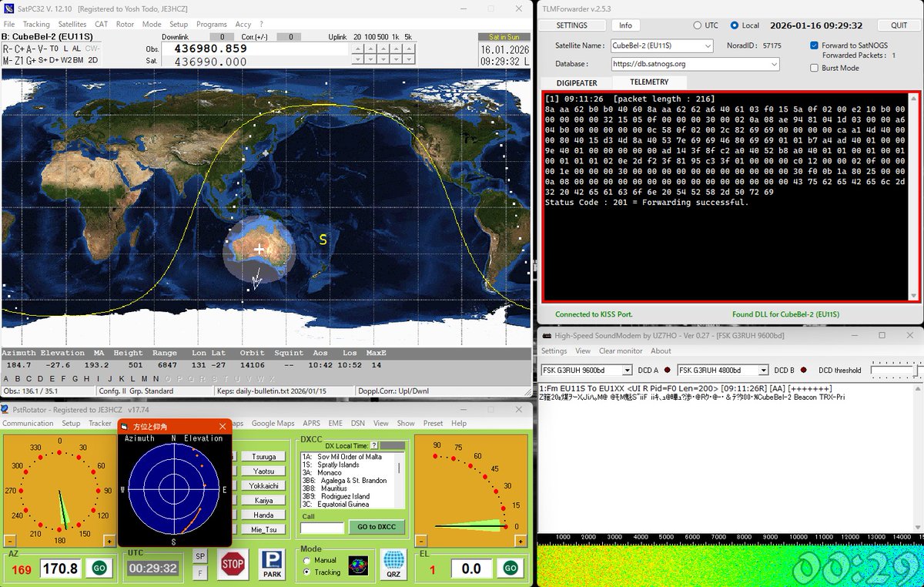Open Google Maps menu in PstRotator
This screenshot has height=587, width=924.
pos(273,423)
